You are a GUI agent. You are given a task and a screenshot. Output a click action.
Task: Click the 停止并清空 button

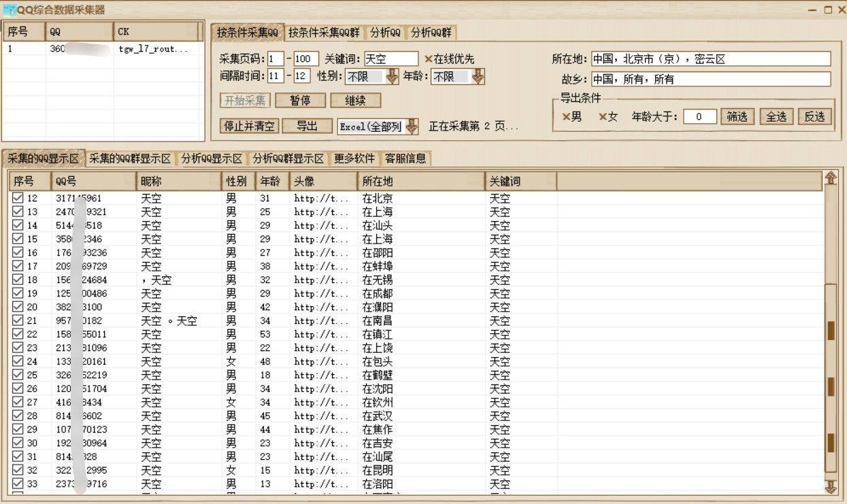pyautogui.click(x=250, y=126)
